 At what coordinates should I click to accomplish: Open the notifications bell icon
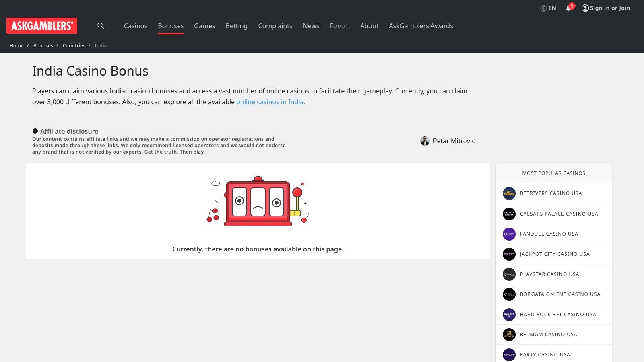568,8
